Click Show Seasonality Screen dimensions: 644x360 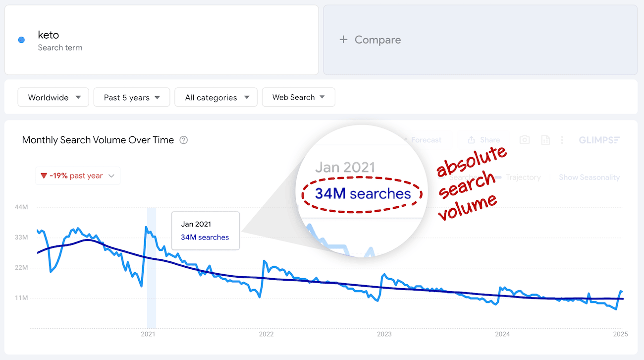589,177
